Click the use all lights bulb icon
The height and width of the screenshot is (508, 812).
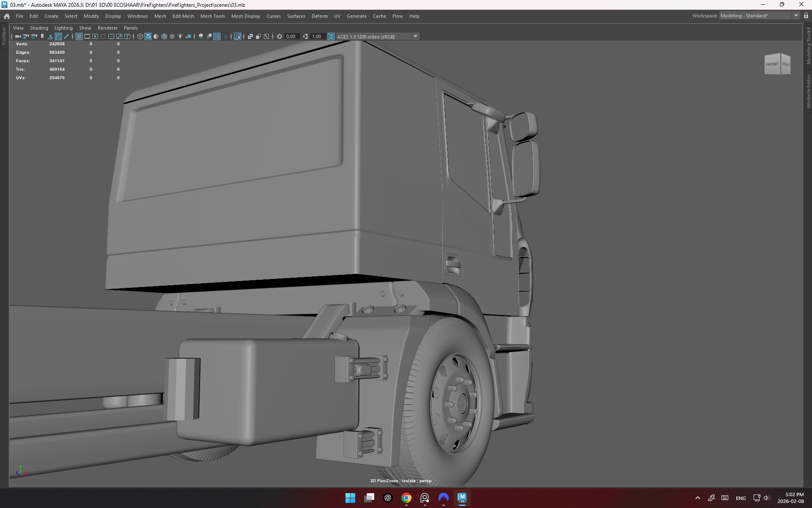pos(180,36)
